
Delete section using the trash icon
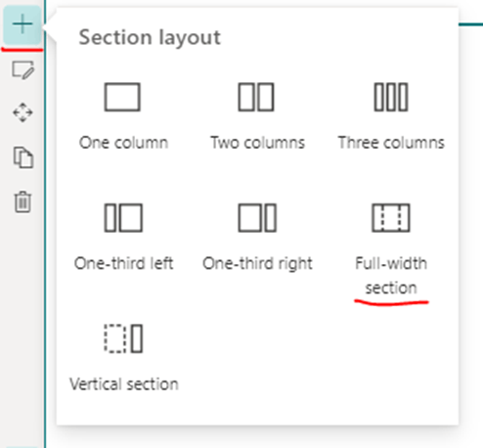[x=22, y=202]
